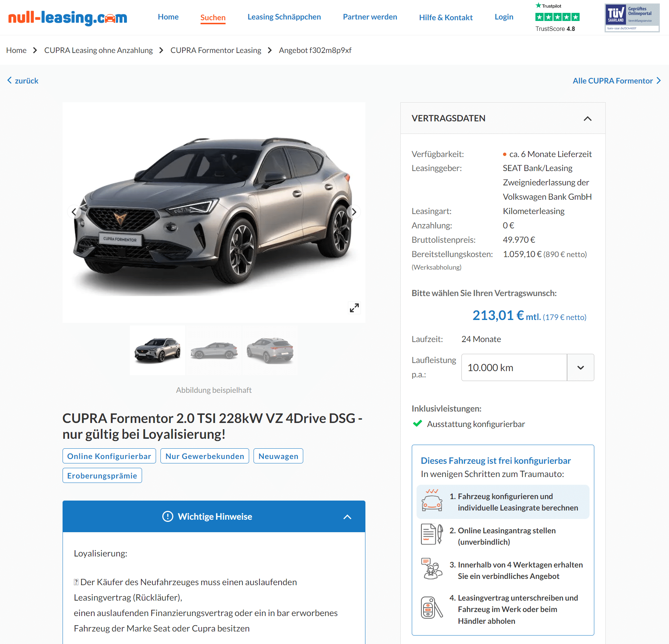
Task: Click the 1.059,10 € Bereitstellungskosten value
Action: pyautogui.click(x=522, y=254)
